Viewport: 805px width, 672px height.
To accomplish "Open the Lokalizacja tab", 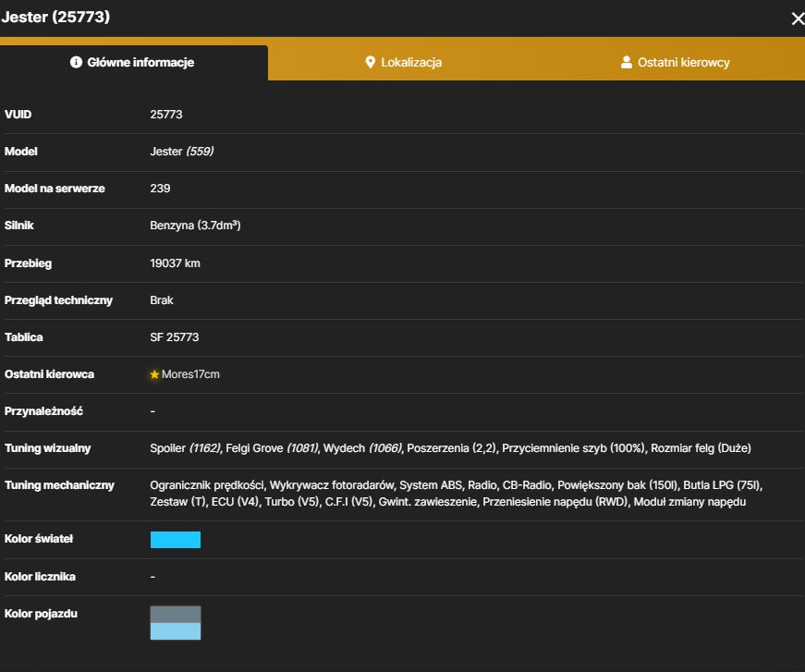I will coord(403,63).
